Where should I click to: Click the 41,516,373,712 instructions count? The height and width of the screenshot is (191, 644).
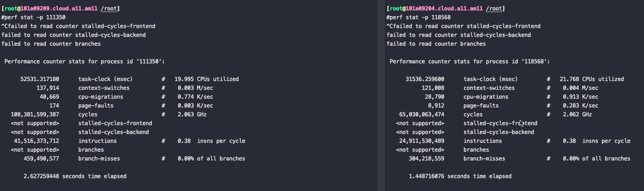[37, 141]
